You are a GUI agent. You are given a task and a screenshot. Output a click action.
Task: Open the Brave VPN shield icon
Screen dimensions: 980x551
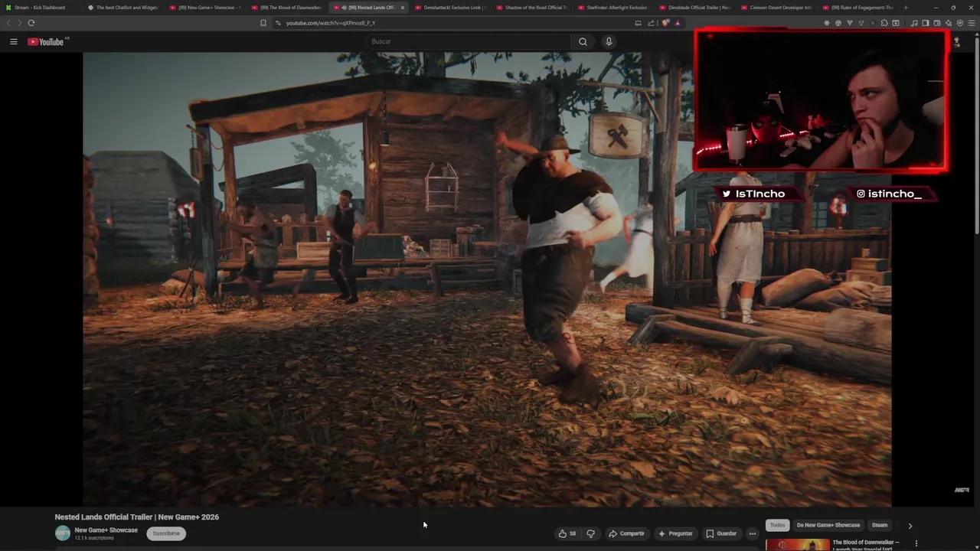(x=960, y=23)
